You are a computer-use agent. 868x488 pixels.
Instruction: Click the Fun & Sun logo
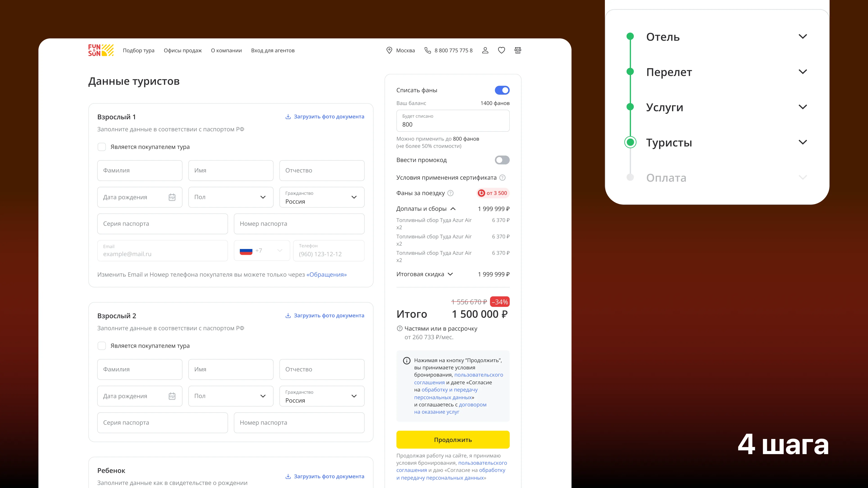click(x=101, y=50)
